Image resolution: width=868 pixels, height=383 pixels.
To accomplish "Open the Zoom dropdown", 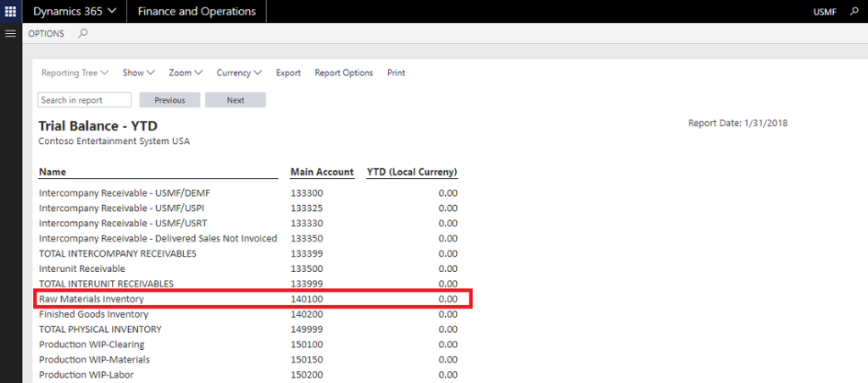I will [x=185, y=73].
